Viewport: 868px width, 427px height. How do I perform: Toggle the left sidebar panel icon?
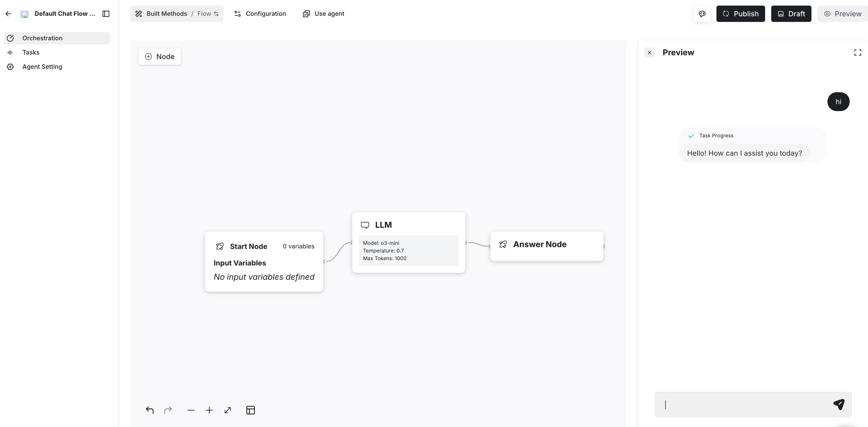106,14
